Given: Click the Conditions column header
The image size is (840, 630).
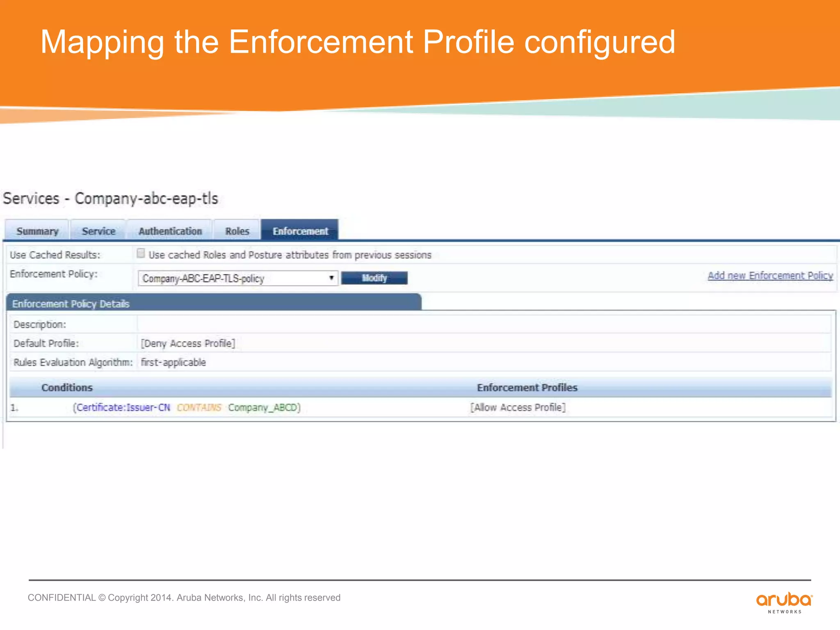Looking at the screenshot, I should pyautogui.click(x=67, y=388).
